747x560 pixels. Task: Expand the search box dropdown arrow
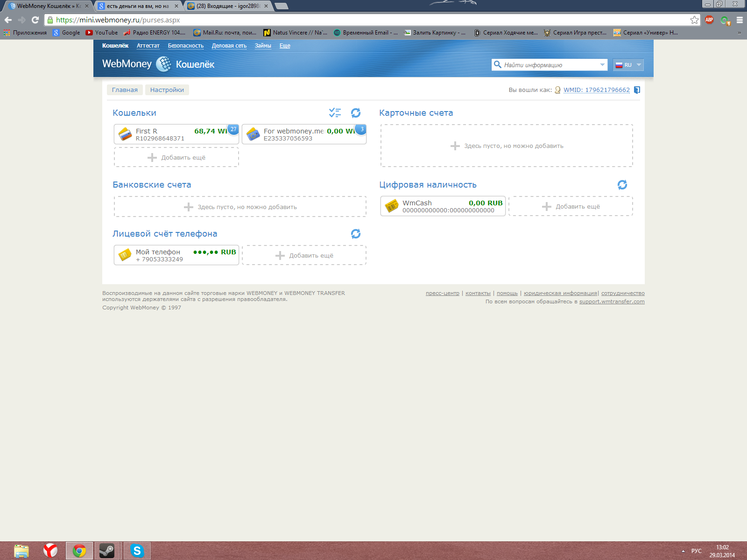602,65
